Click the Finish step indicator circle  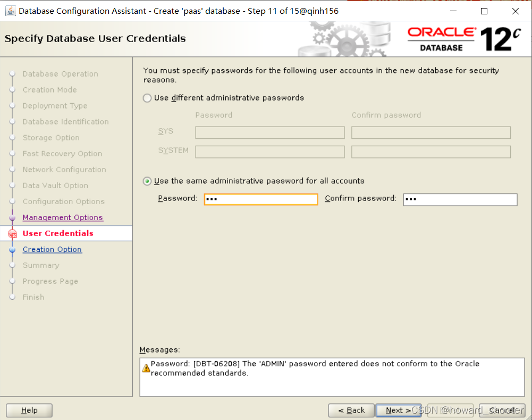tap(12, 297)
